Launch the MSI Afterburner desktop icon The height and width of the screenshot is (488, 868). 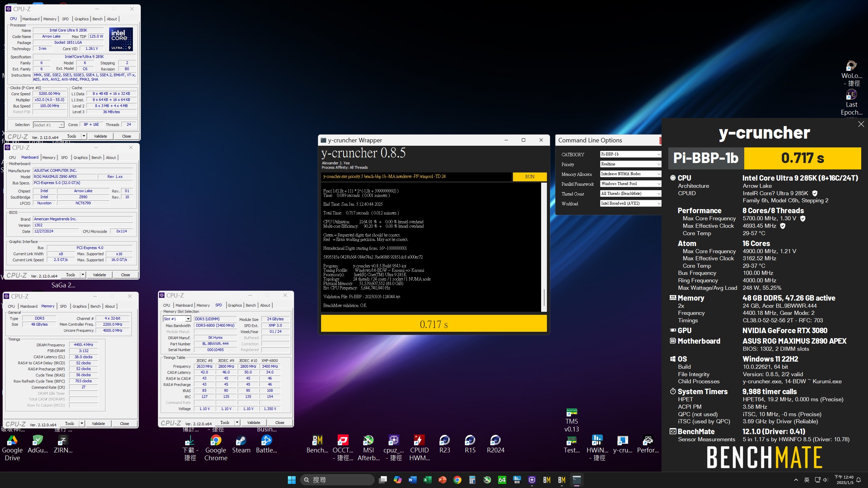[368, 447]
